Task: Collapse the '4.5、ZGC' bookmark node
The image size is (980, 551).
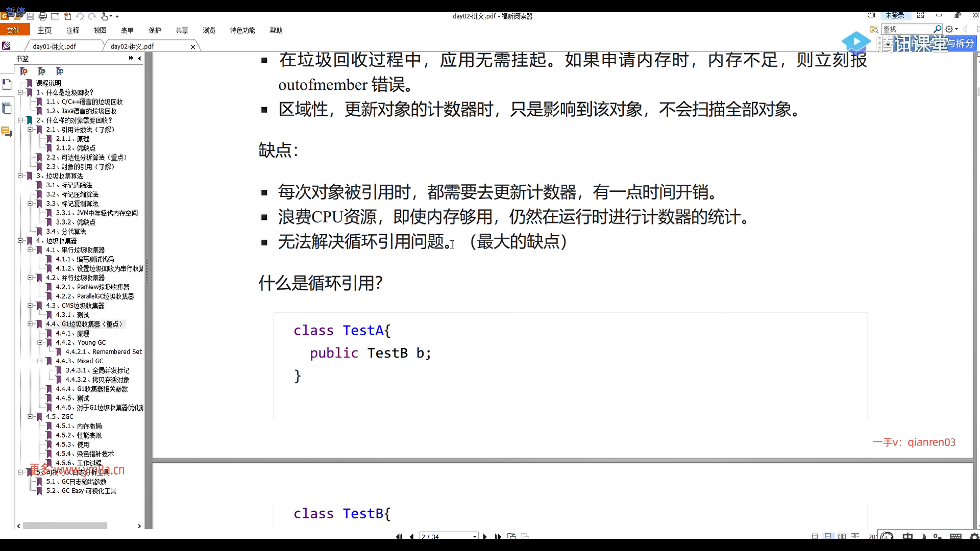Action: click(x=30, y=417)
